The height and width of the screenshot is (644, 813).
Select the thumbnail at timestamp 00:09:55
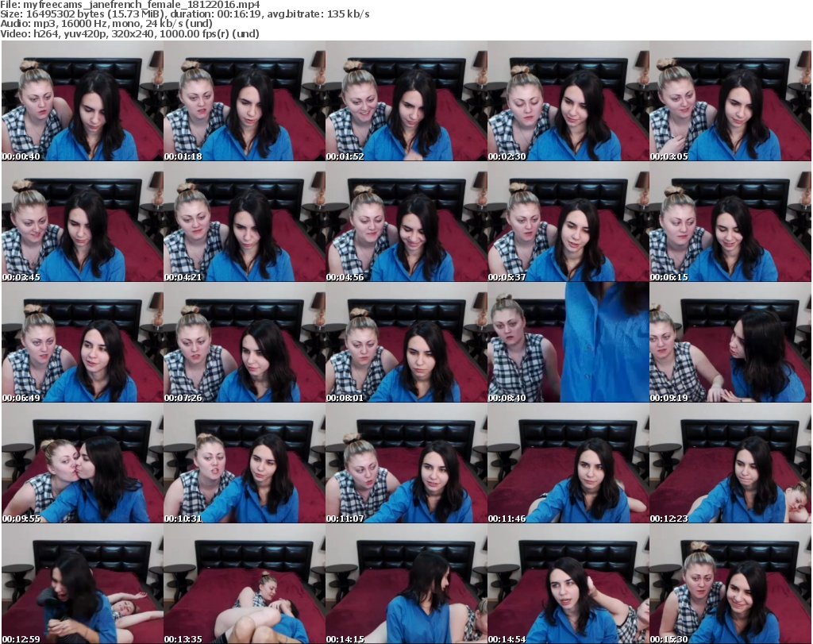click(x=83, y=463)
